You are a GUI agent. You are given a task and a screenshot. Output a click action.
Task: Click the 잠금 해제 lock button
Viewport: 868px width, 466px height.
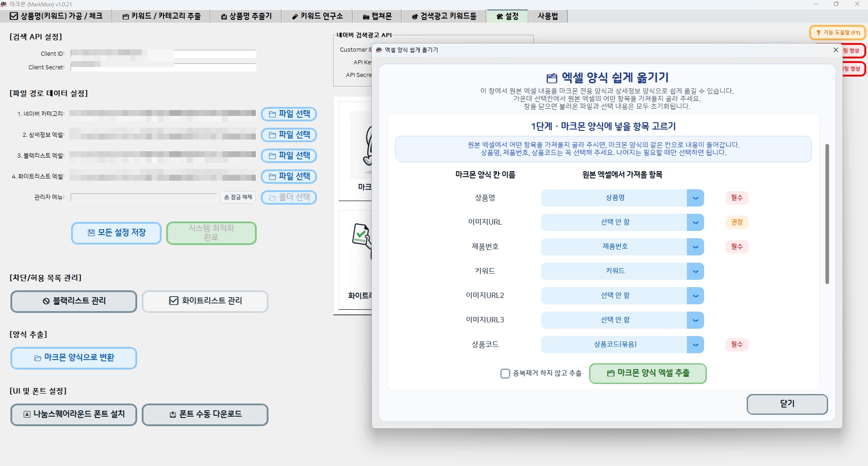(x=238, y=197)
